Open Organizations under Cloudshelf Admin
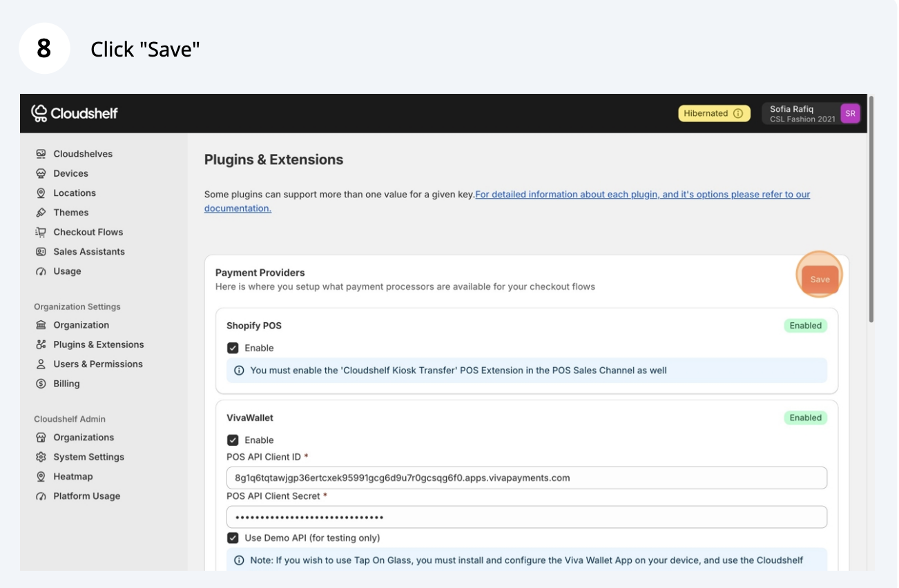Viewport: 899px width, 588px height. pyautogui.click(x=84, y=438)
